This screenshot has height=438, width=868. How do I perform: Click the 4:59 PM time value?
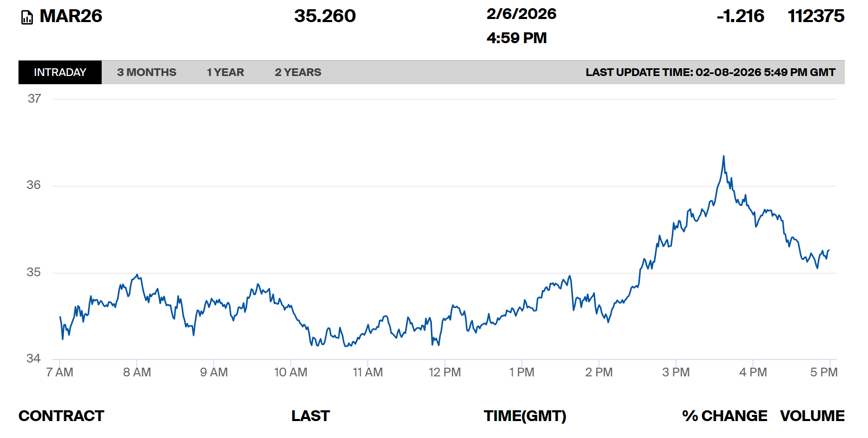tap(517, 38)
